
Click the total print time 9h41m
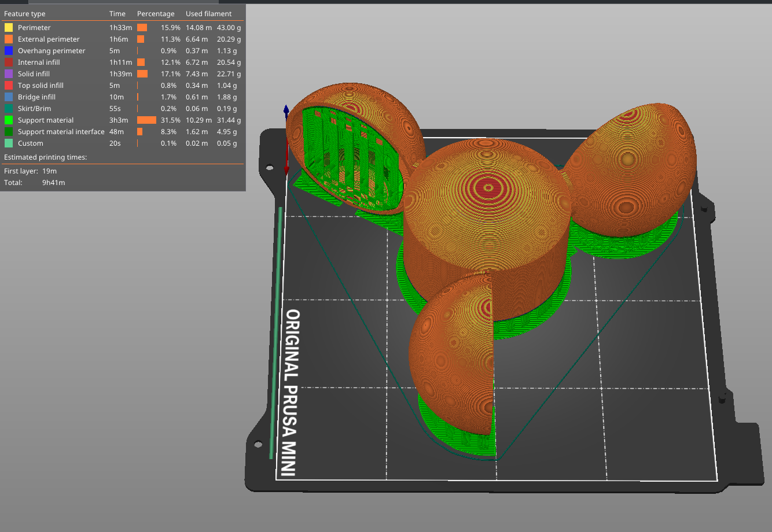click(53, 183)
